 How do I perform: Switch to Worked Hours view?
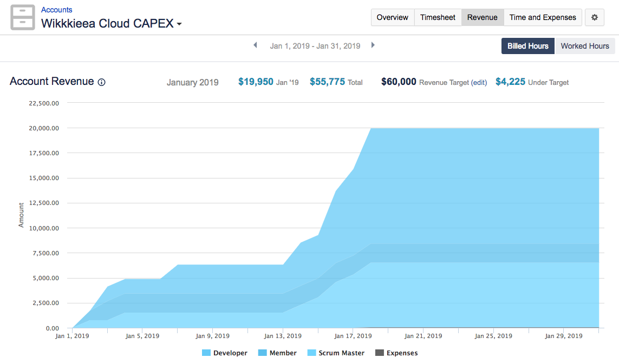[585, 46]
